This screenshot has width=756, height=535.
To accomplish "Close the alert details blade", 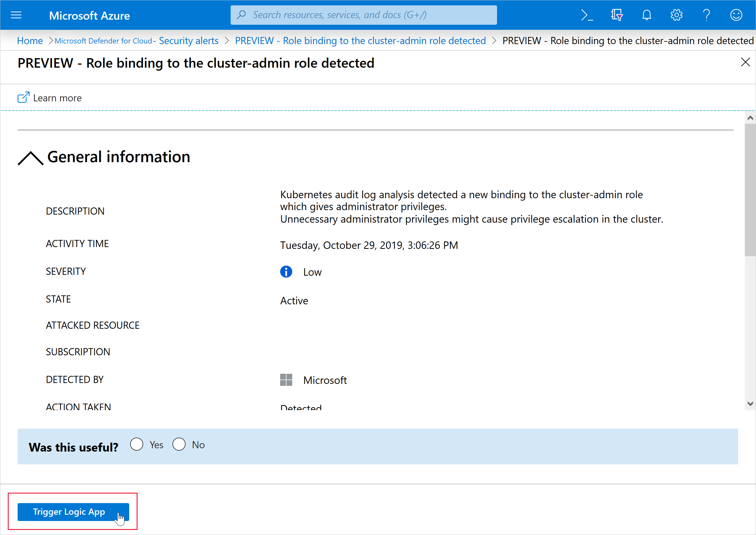I will pyautogui.click(x=745, y=62).
